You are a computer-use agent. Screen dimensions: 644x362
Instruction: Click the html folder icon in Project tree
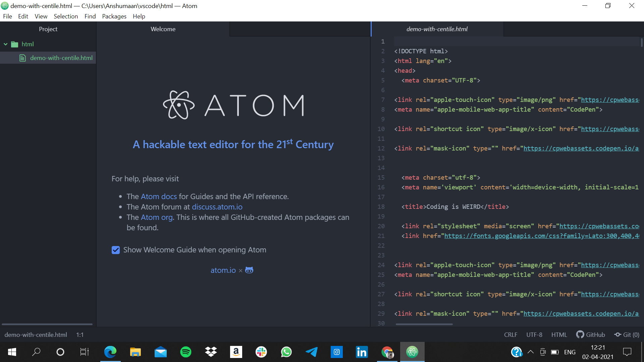pos(14,44)
